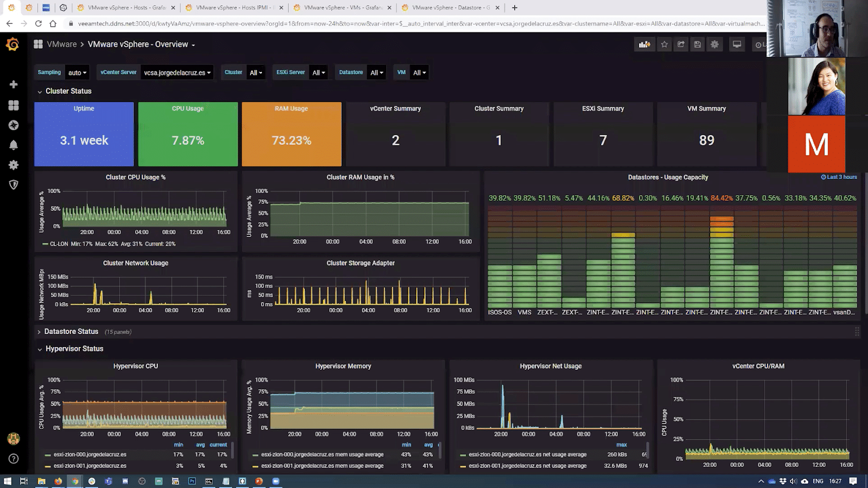Screen dimensions: 868x488
Task: Collapse the Cluster Status section
Action: click(x=65, y=91)
